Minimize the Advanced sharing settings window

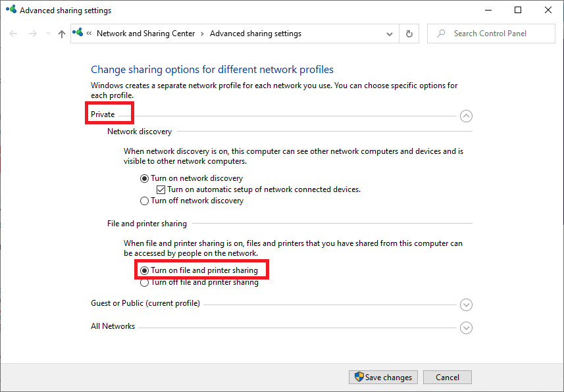click(x=488, y=10)
